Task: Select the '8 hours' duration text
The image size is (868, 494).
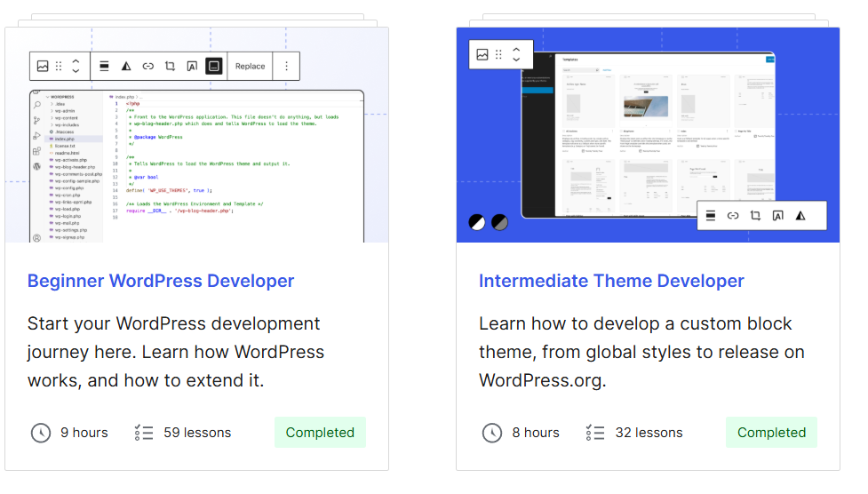Action: (x=536, y=433)
